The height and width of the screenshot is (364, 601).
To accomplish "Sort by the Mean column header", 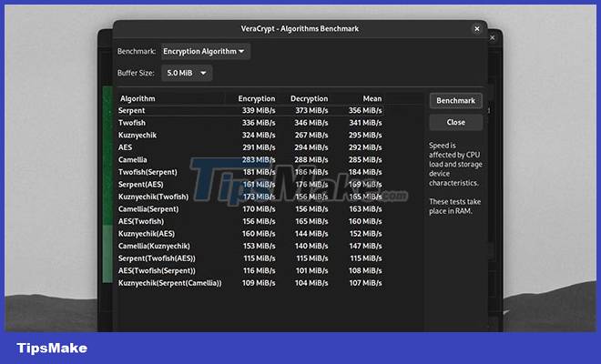I will 372,98.
